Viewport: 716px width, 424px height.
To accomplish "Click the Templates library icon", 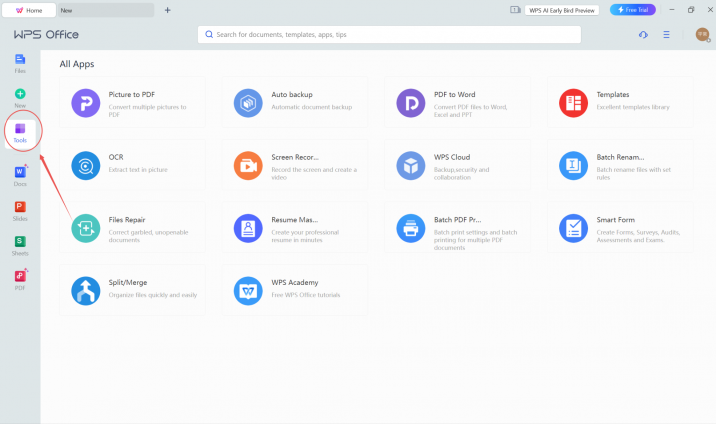I will click(573, 102).
